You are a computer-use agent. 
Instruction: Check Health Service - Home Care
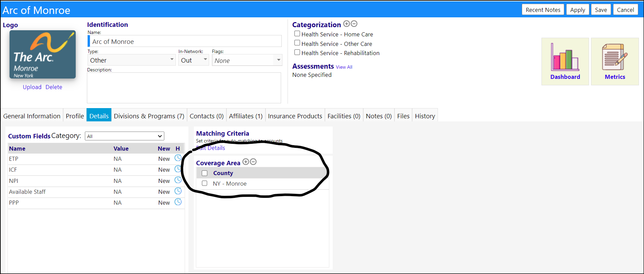[x=297, y=34]
